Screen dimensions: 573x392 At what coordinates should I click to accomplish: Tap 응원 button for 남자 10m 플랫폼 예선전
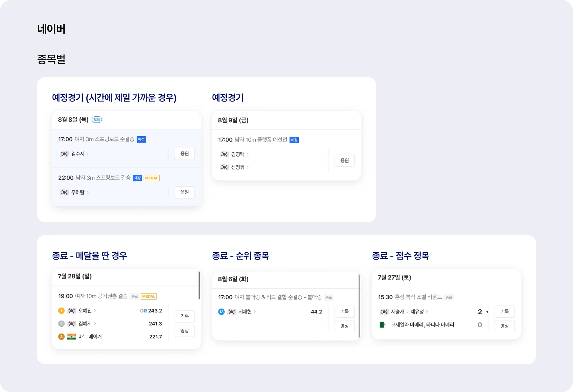tap(345, 160)
